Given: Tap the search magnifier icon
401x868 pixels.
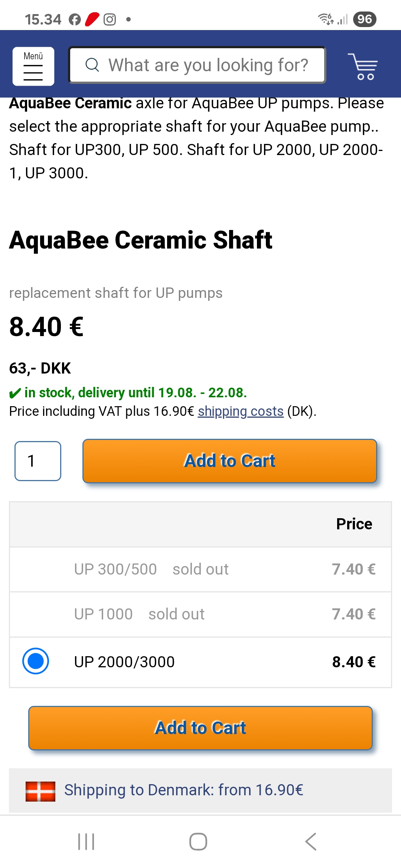Looking at the screenshot, I should click(92, 65).
